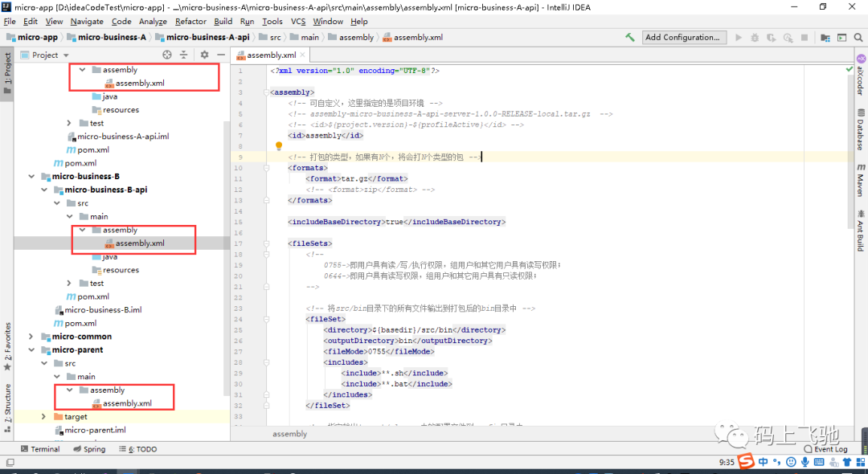The image size is (868, 474).
Task: Toggle the Structure tool window
Action: pos(7,407)
